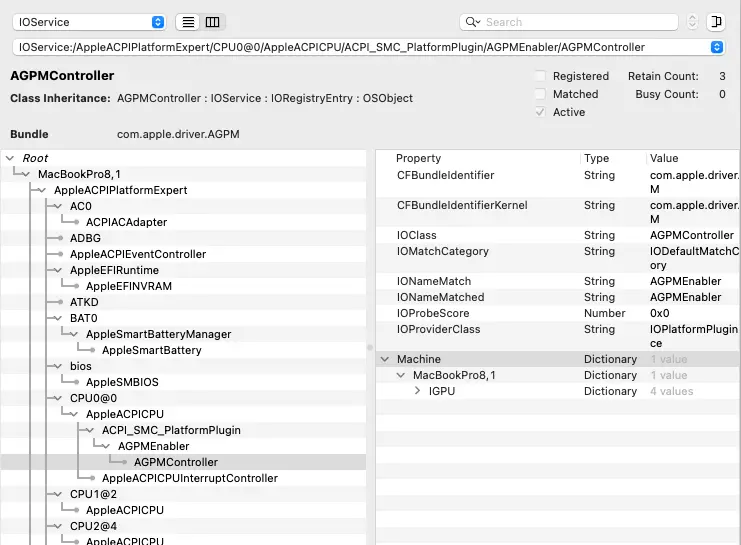Select the IOProviderClass property row
This screenshot has width=741, height=545.
[558, 336]
